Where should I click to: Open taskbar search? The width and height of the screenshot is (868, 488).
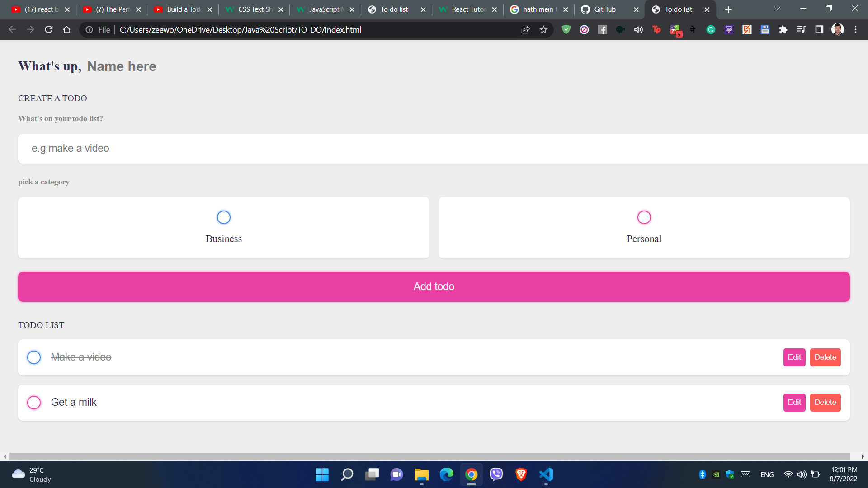[347, 474]
